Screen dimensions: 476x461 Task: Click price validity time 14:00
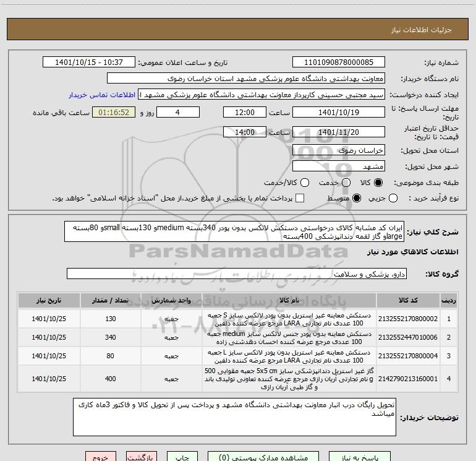tap(245, 132)
